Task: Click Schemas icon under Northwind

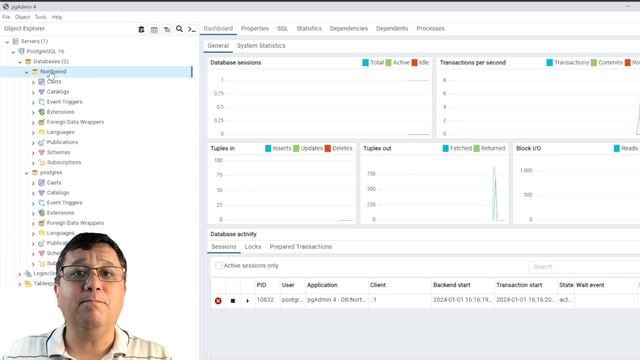Action: (x=42, y=152)
